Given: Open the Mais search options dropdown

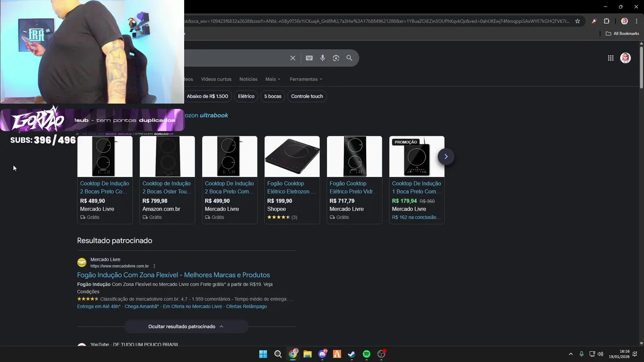Looking at the screenshot, I should tap(273, 79).
